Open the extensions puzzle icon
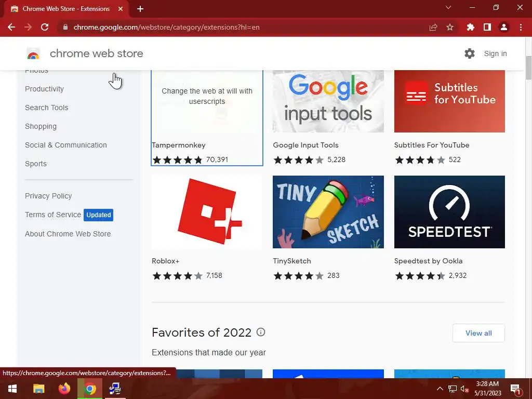This screenshot has height=399, width=532. tap(470, 27)
